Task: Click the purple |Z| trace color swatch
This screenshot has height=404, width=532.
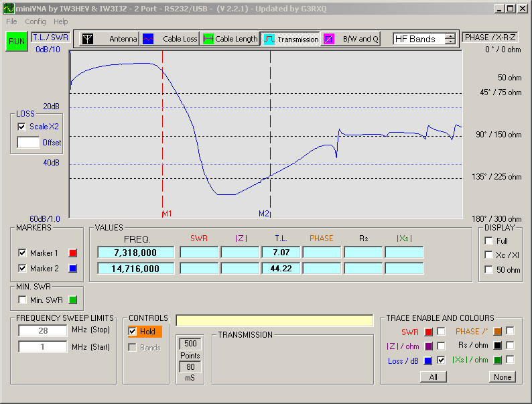Action: (x=429, y=346)
